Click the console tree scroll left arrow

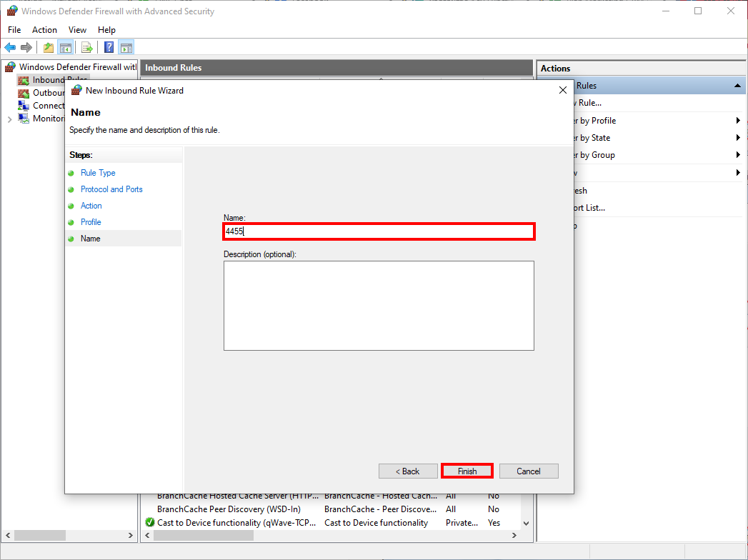8,535
